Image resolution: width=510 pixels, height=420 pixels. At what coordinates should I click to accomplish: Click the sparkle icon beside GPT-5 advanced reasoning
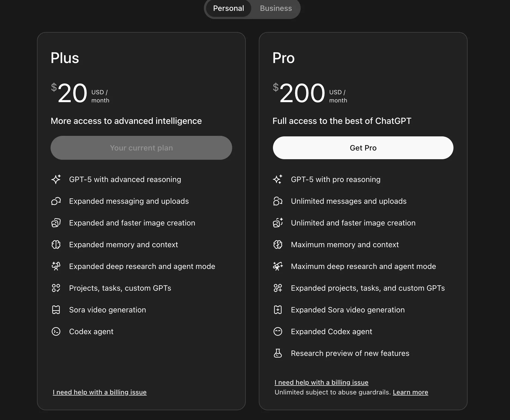pyautogui.click(x=56, y=179)
